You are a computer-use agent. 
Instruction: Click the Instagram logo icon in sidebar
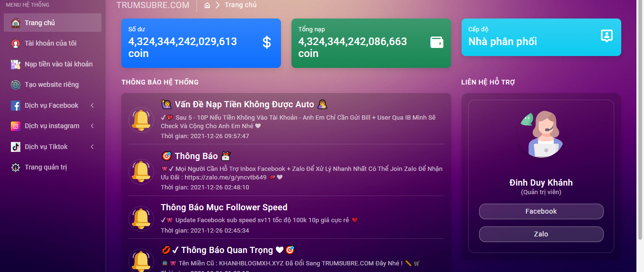(x=16, y=126)
